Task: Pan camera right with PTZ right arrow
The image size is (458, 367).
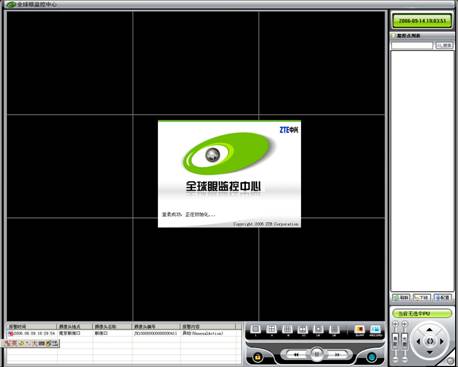Action: click(442, 341)
